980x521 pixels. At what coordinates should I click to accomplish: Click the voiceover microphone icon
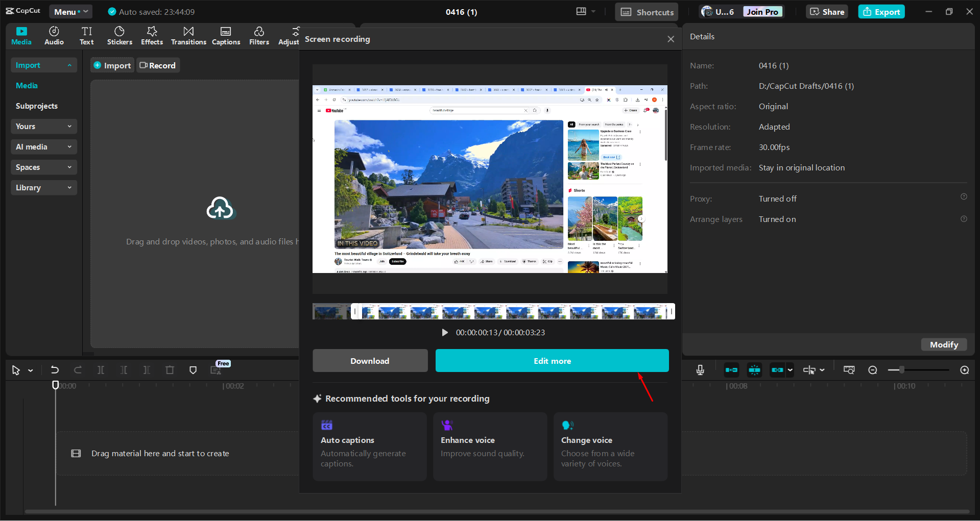point(700,369)
